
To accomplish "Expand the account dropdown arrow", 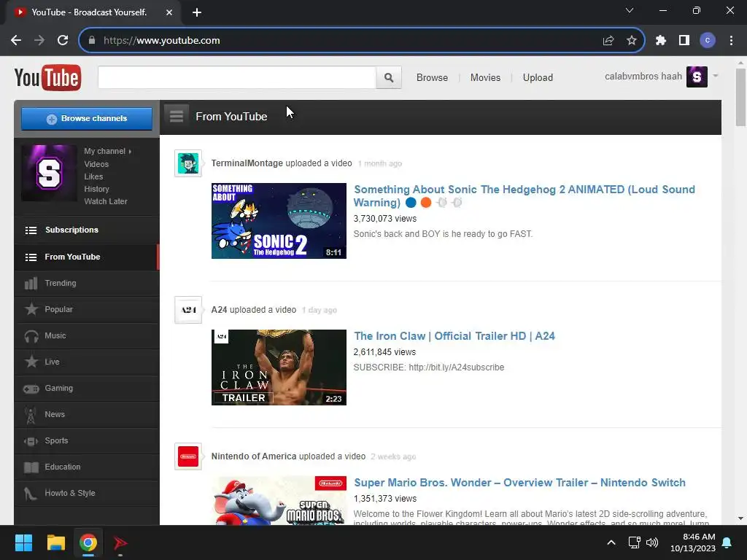I will pos(715,76).
